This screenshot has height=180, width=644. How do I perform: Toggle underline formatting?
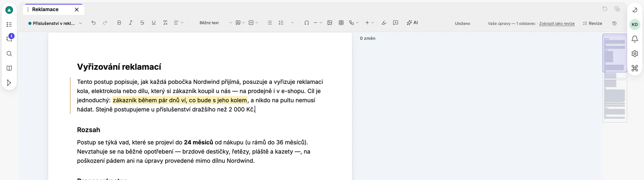click(154, 23)
